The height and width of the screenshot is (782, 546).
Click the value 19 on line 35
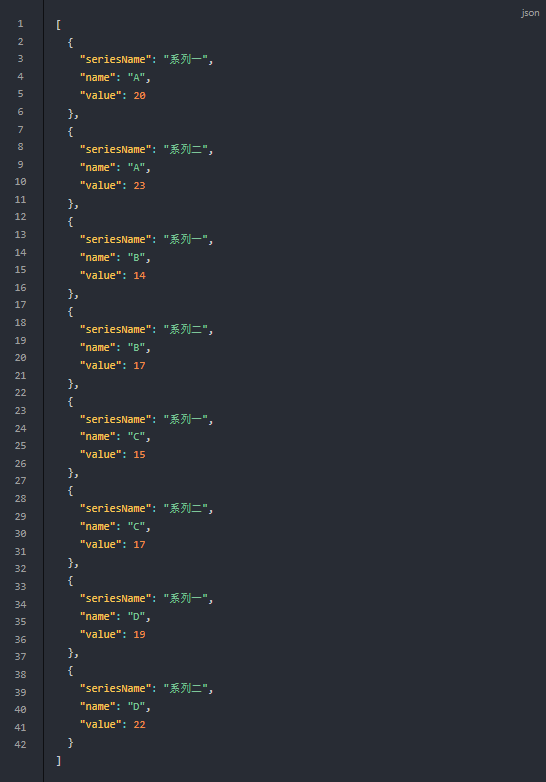point(140,634)
